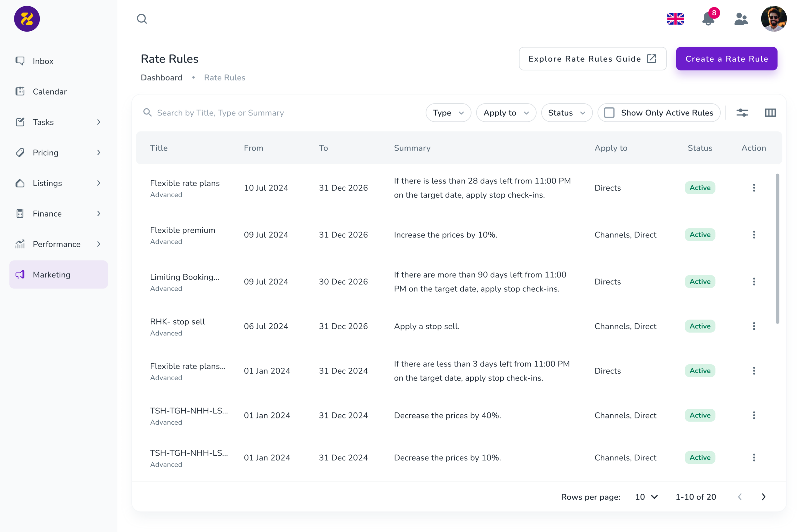Open the notifications bell
The height and width of the screenshot is (532, 801).
(708, 19)
